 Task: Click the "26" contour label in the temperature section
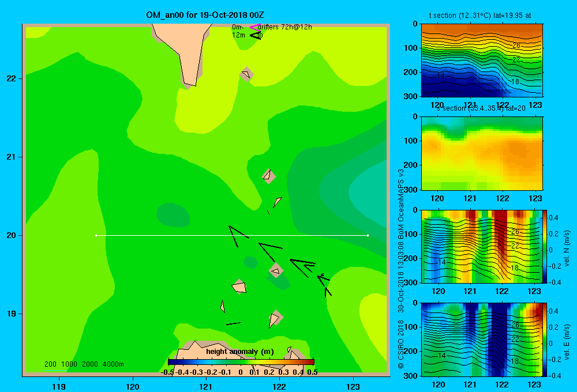pos(516,45)
